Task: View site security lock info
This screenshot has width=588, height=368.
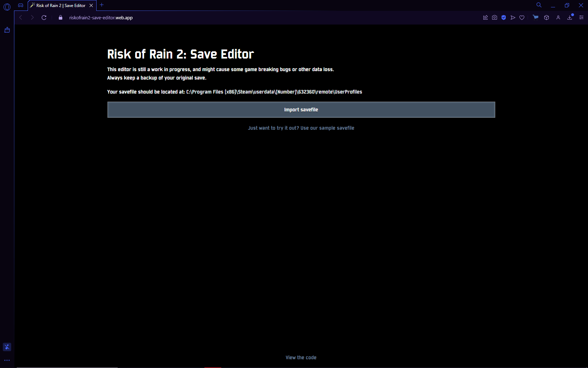Action: [x=61, y=18]
